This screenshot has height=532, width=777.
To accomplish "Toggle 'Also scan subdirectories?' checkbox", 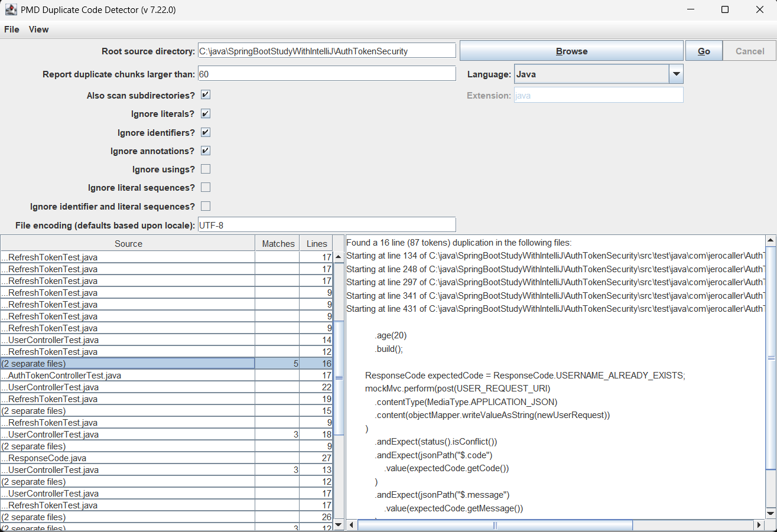I will click(x=206, y=95).
